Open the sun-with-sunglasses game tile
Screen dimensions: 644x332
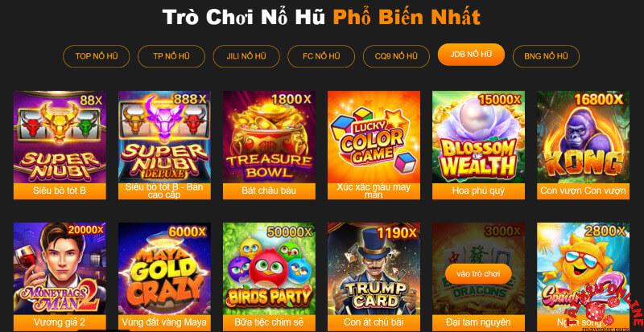[583, 268]
